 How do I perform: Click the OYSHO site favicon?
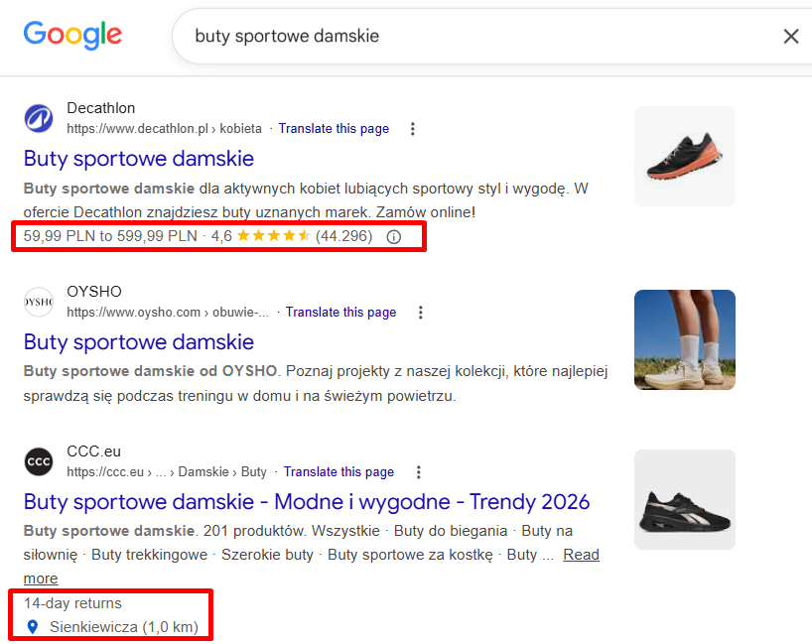tap(39, 302)
